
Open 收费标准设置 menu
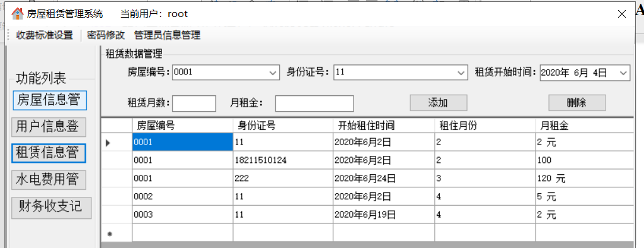click(45, 35)
